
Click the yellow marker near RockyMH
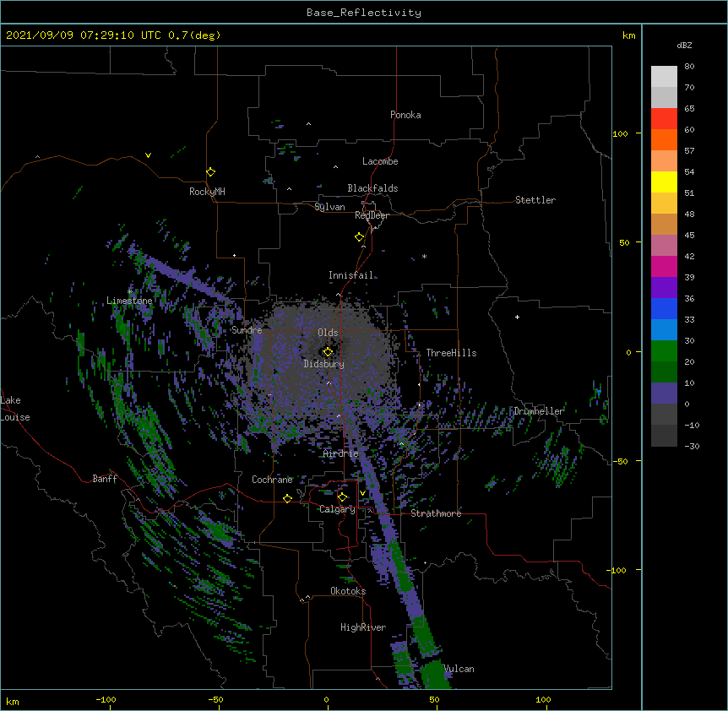(211, 172)
